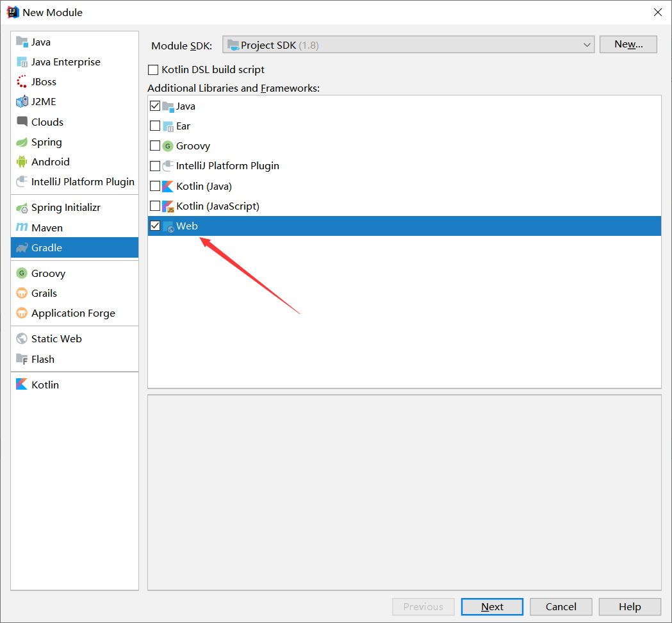672x623 pixels.
Task: Click the Module SDK label
Action: 182,46
